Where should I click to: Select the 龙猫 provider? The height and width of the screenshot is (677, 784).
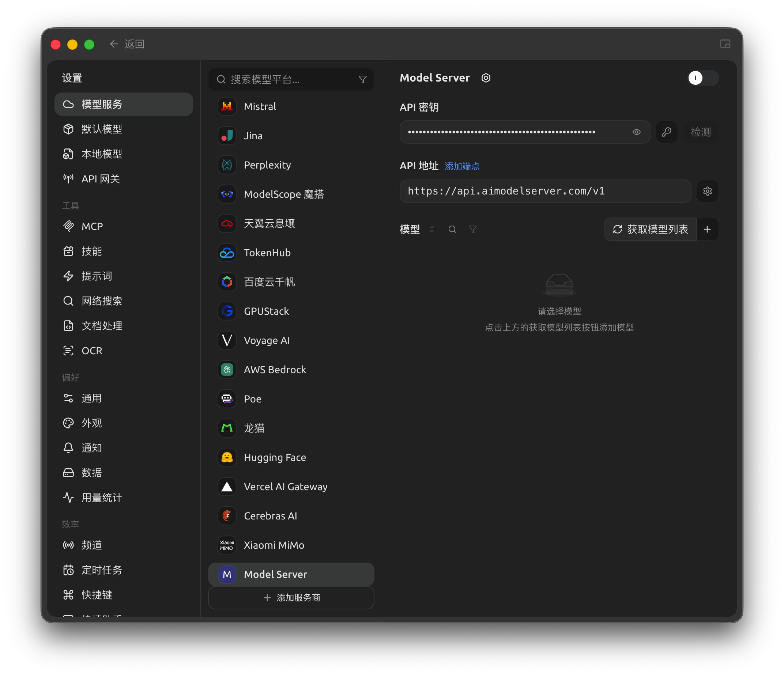click(291, 428)
